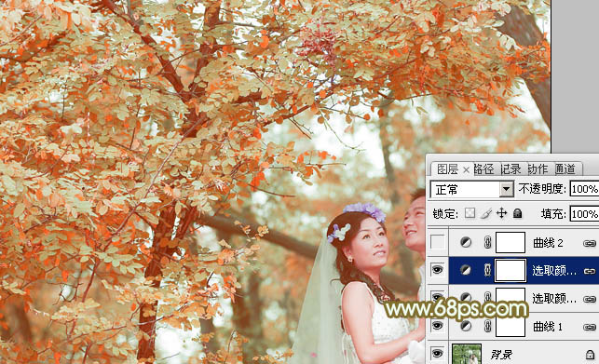Click the lock position move icon

click(501, 213)
